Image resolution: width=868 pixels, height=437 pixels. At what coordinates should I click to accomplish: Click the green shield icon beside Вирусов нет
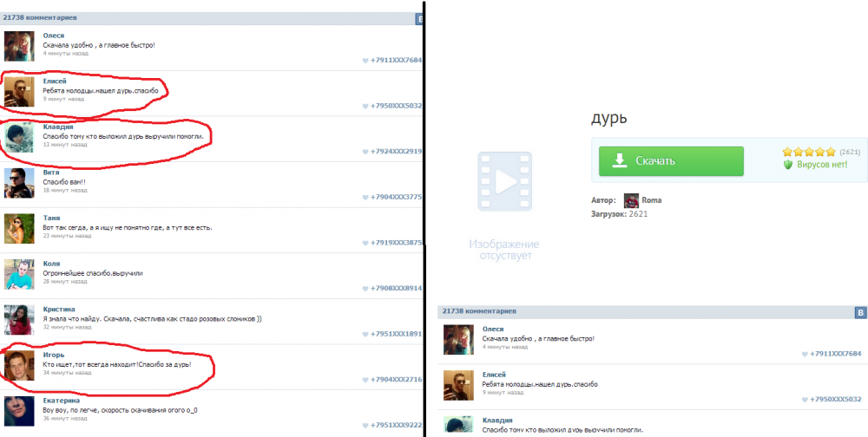[788, 164]
